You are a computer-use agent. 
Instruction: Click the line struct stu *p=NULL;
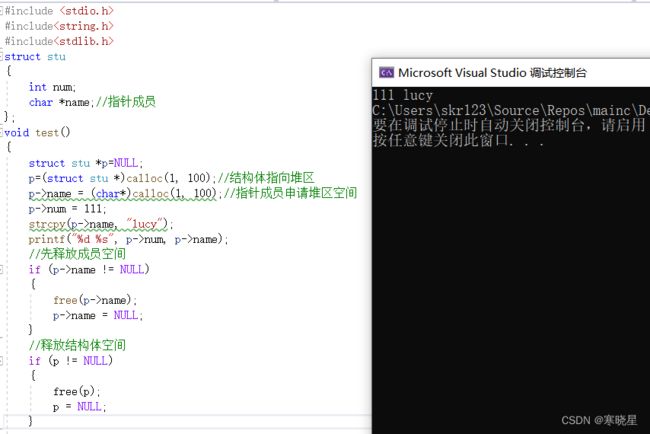(x=86, y=163)
